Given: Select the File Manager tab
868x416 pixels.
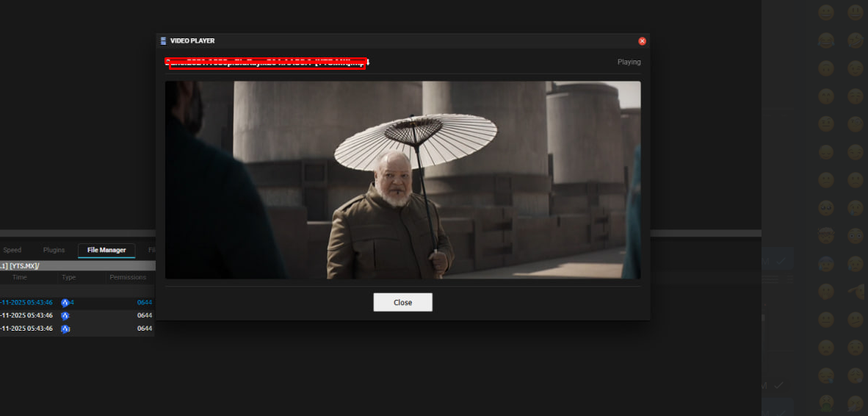Looking at the screenshot, I should point(106,250).
